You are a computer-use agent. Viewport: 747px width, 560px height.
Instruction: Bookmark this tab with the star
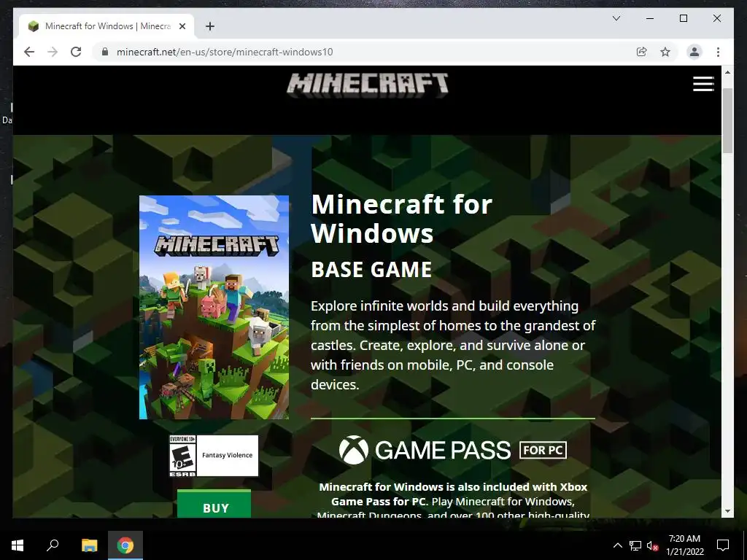click(x=665, y=52)
